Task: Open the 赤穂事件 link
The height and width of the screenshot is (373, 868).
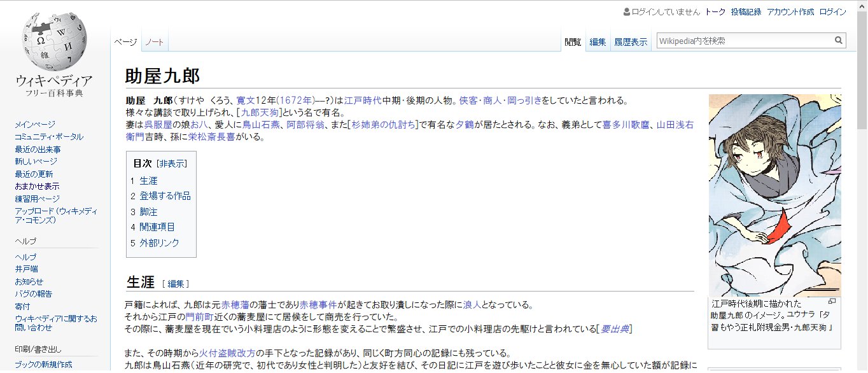Action: (318, 305)
